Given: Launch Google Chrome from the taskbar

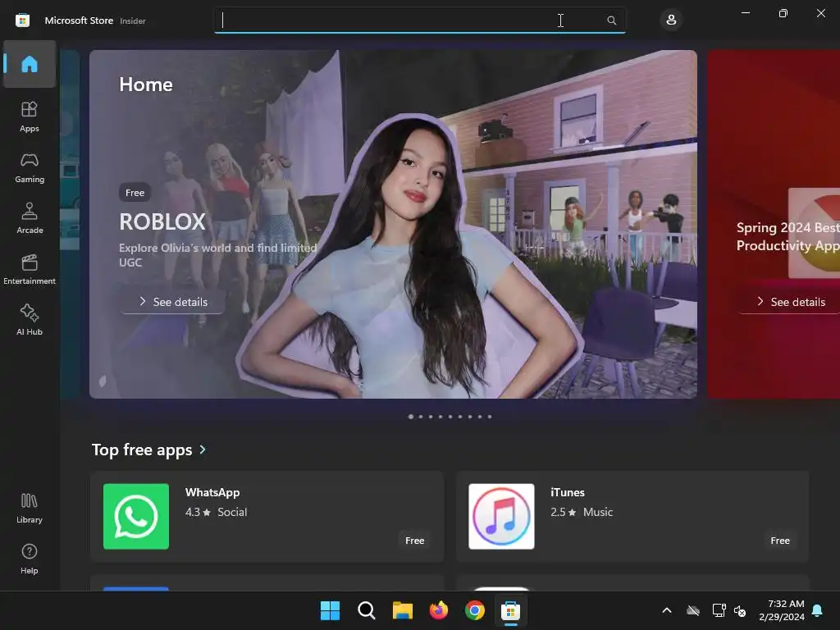Looking at the screenshot, I should (475, 610).
